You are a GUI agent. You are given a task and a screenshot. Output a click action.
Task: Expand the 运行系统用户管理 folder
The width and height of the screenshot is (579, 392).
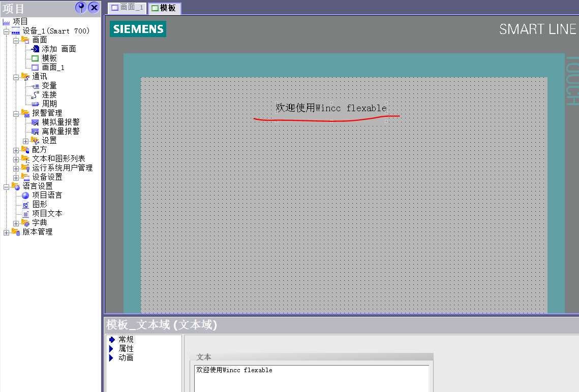click(16, 169)
